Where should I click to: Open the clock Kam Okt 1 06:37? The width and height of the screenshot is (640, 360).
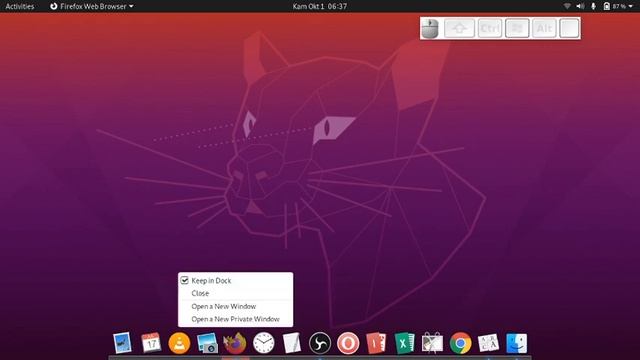tap(320, 6)
